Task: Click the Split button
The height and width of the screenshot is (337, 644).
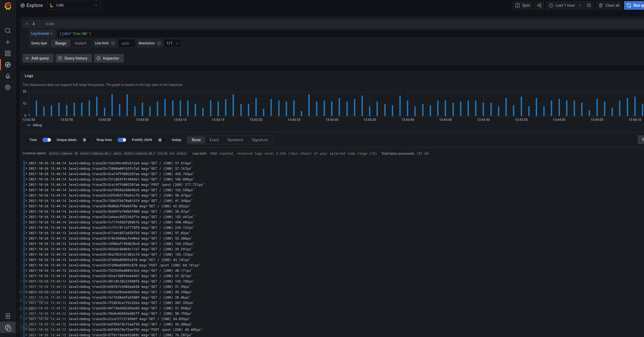Action: [x=522, y=5]
